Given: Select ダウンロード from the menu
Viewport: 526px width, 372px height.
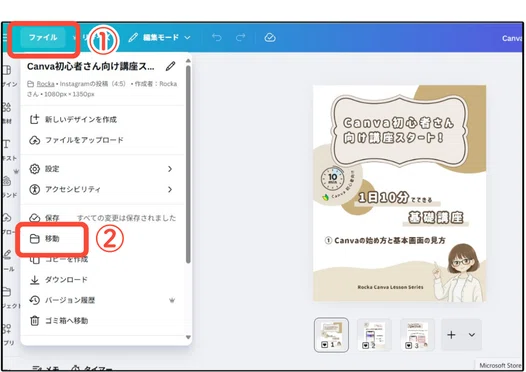Looking at the screenshot, I should pyautogui.click(x=103, y=280).
